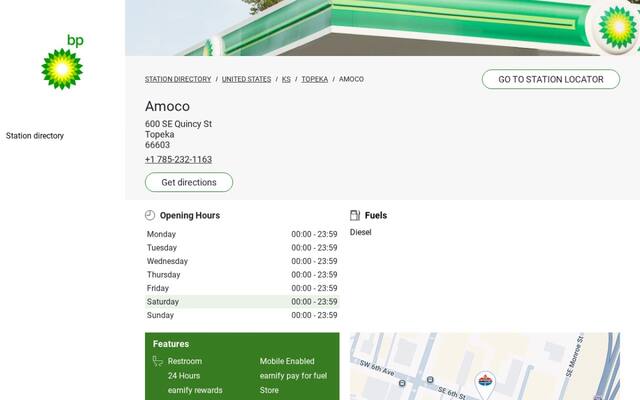Select the Wednesday opening hours row
640x400 pixels.
point(242,261)
